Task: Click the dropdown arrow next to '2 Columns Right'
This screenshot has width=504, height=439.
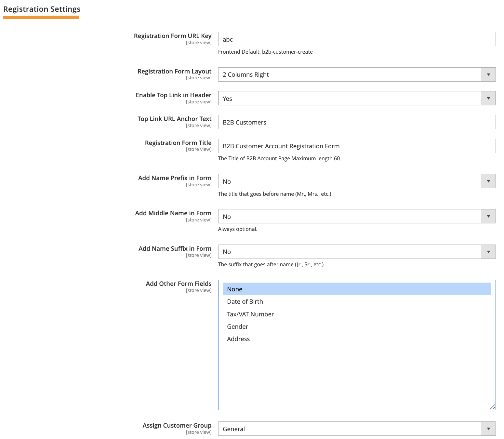Action: [488, 74]
